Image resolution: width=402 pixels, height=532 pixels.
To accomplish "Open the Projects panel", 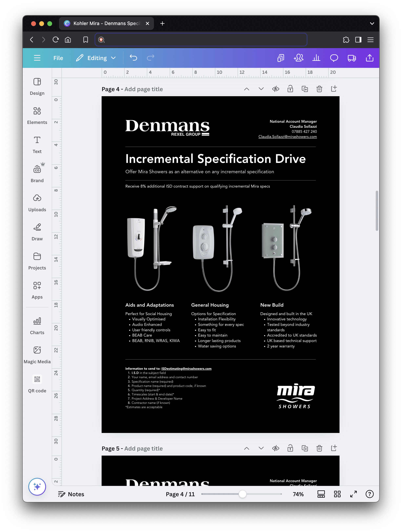I will click(37, 261).
